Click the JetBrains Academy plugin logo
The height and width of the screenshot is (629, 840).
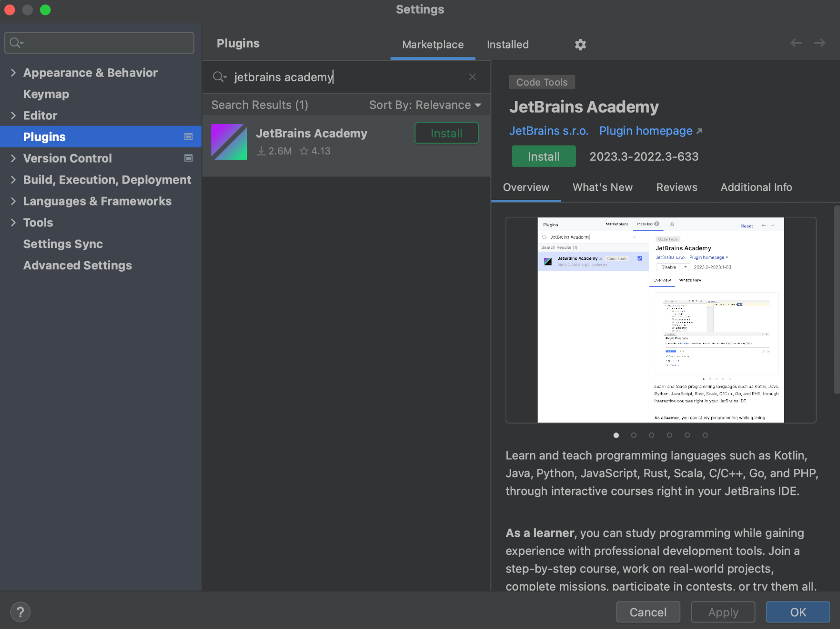point(229,141)
